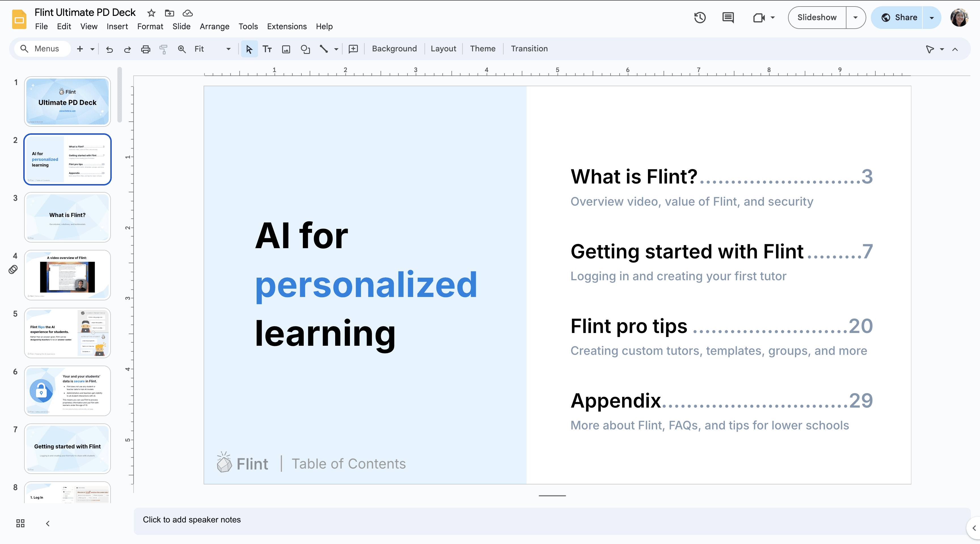
Task: Expand the new slide layout dropdown
Action: [92, 49]
